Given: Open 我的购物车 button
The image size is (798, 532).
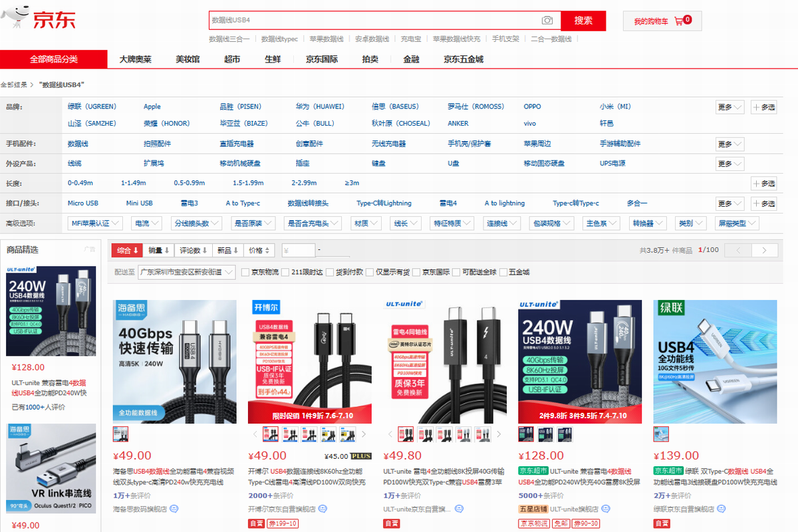Looking at the screenshot, I should [x=662, y=21].
